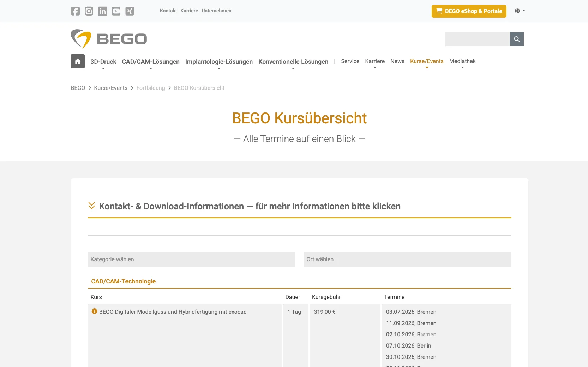
Task: Open BEGO LinkedIn icon
Action: coord(102,11)
